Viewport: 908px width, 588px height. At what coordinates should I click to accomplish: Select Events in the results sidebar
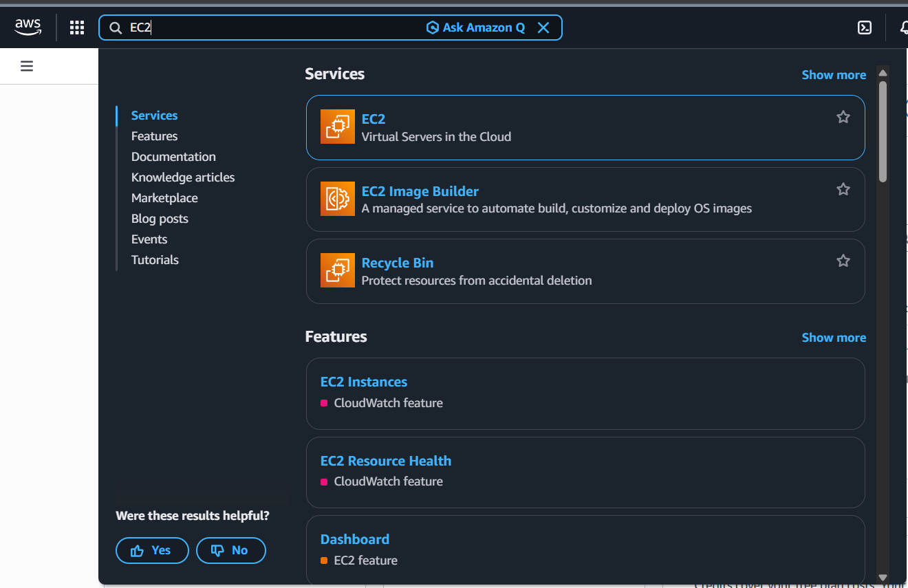(149, 239)
